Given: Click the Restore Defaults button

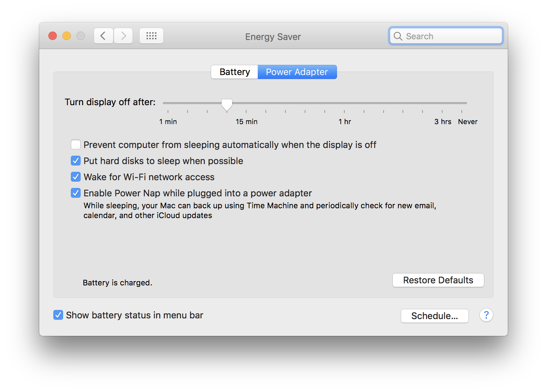Looking at the screenshot, I should [438, 280].
